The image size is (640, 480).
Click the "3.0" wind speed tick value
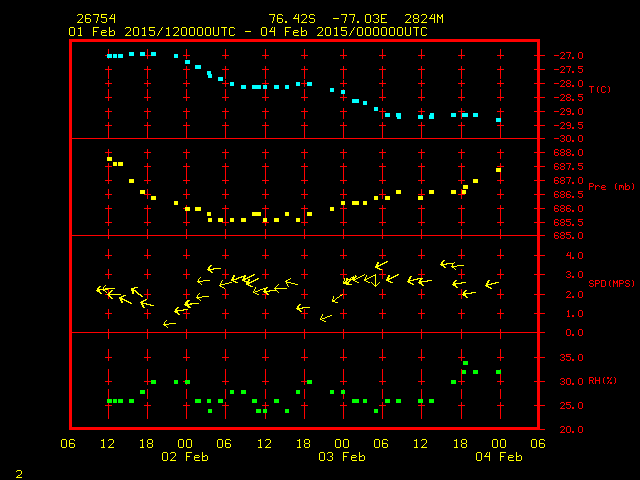(574, 275)
